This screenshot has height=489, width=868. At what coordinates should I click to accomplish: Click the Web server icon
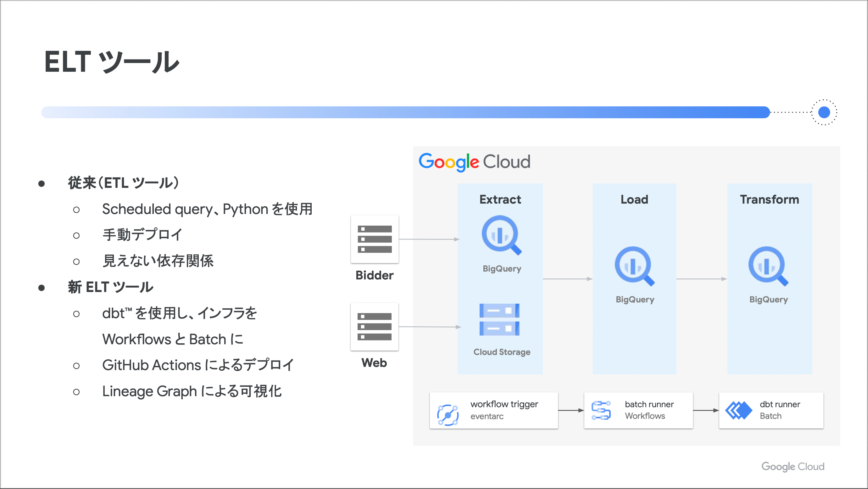pos(374,326)
